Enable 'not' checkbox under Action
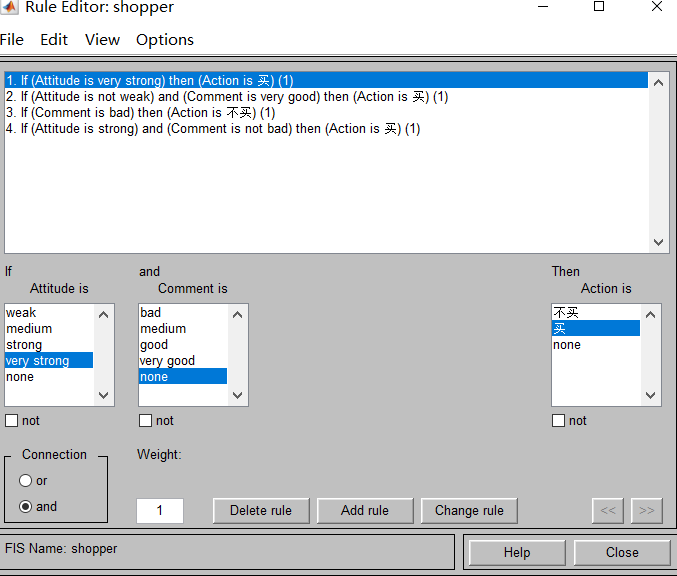This screenshot has height=576, width=677. pos(558,421)
